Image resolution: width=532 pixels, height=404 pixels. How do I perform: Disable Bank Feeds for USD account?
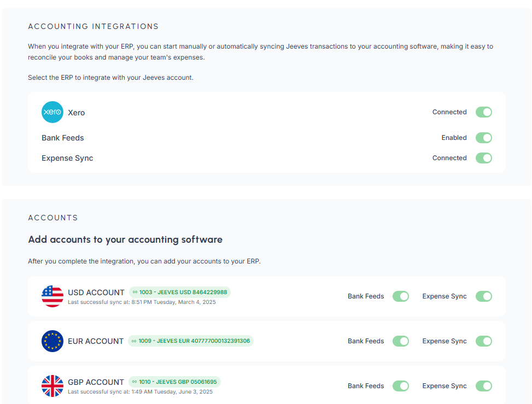[400, 296]
